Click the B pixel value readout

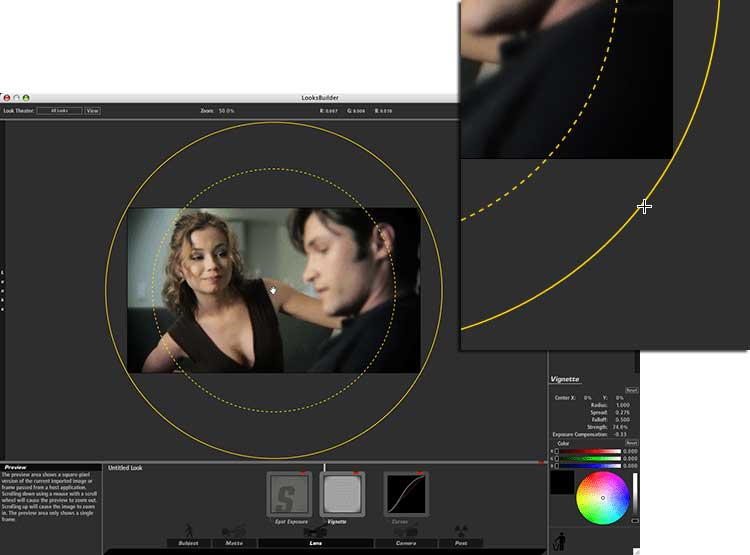point(383,111)
